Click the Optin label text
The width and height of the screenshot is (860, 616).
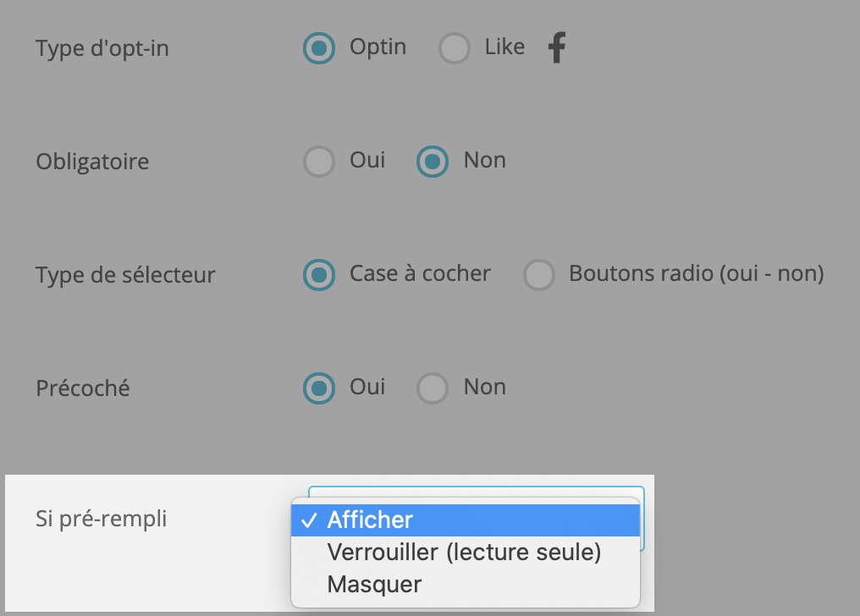[x=378, y=47]
